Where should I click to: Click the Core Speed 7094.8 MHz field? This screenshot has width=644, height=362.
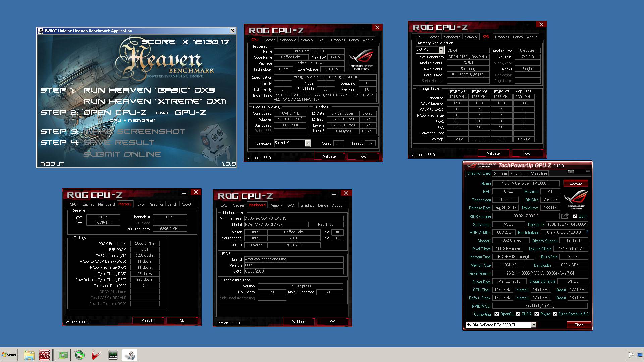pyautogui.click(x=290, y=113)
